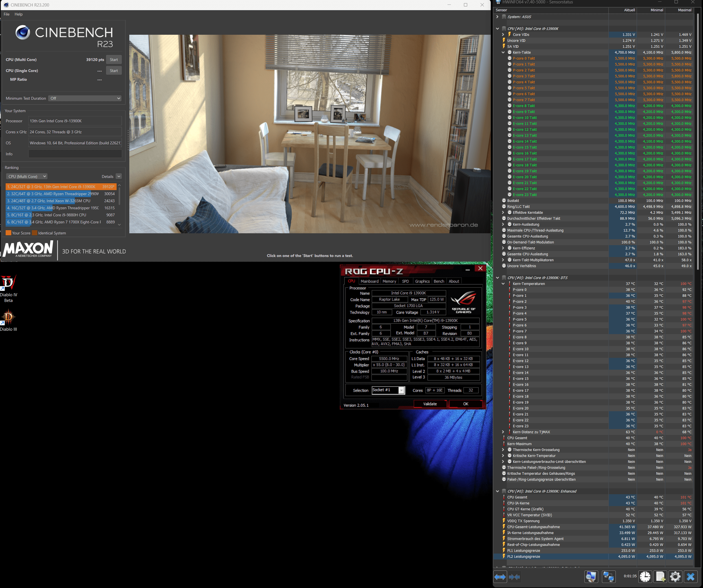Select the PL1 Leistungsgrenze sensor row
Screen dimensions: 703x588
[x=594, y=551]
